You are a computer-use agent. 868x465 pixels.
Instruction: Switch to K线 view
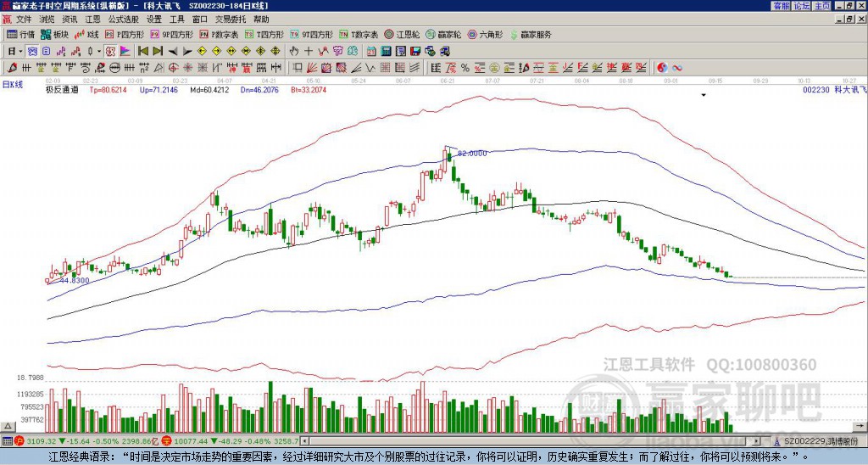tap(86, 34)
